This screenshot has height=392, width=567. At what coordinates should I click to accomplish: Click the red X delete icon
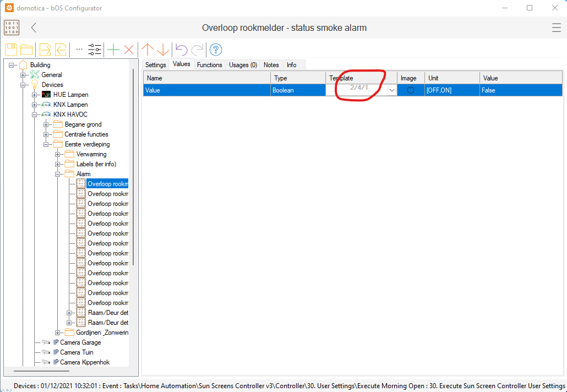(129, 50)
